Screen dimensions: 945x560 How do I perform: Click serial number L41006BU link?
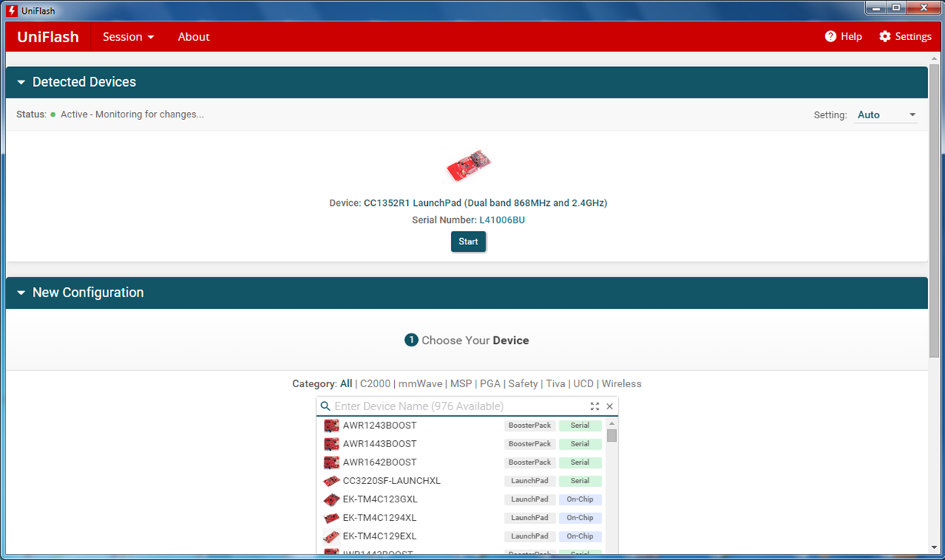point(502,220)
